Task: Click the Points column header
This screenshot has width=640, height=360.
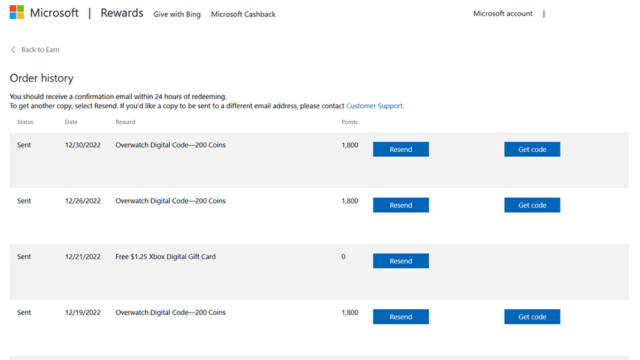Action: point(349,122)
